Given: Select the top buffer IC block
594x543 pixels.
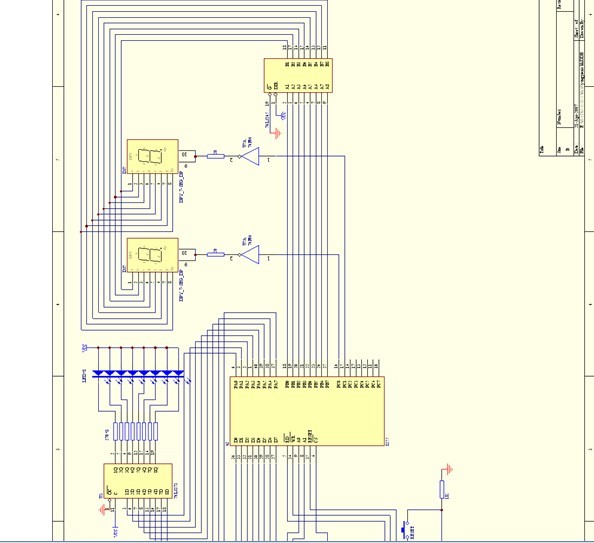Looking at the screenshot, I should click(x=298, y=75).
